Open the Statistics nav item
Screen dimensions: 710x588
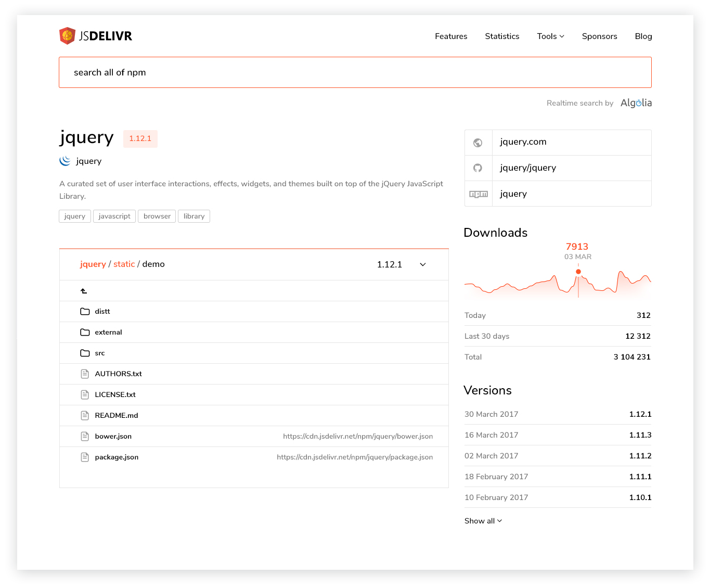[502, 36]
